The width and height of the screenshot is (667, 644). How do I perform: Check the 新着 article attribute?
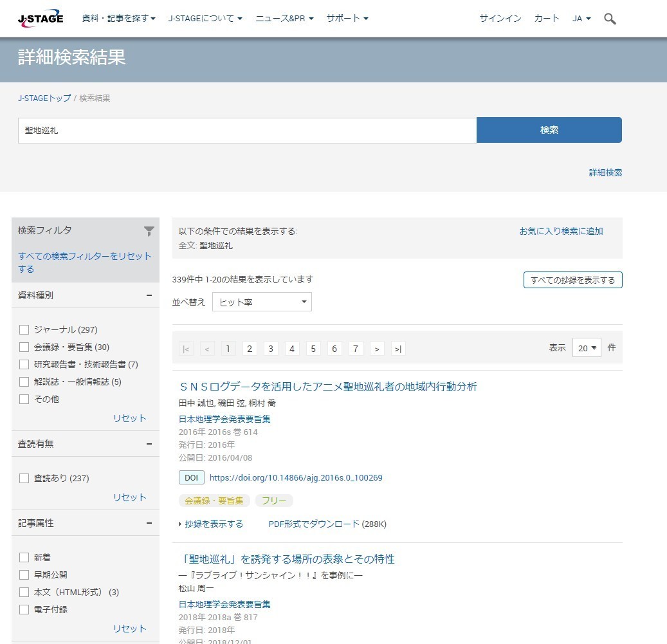point(24,557)
